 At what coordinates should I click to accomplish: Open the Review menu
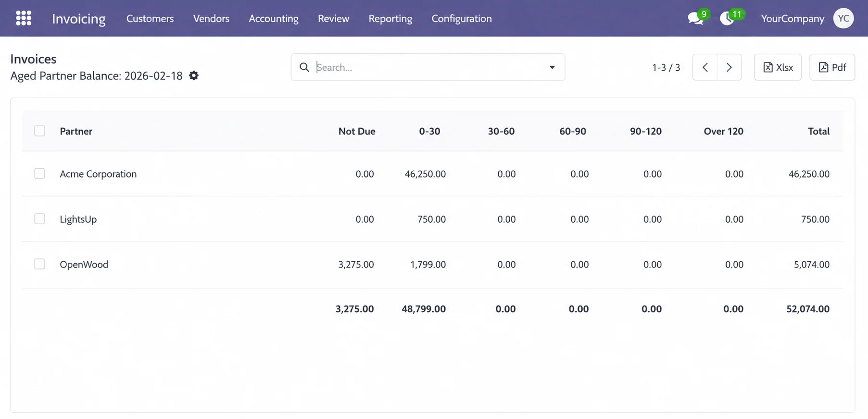[333, 18]
